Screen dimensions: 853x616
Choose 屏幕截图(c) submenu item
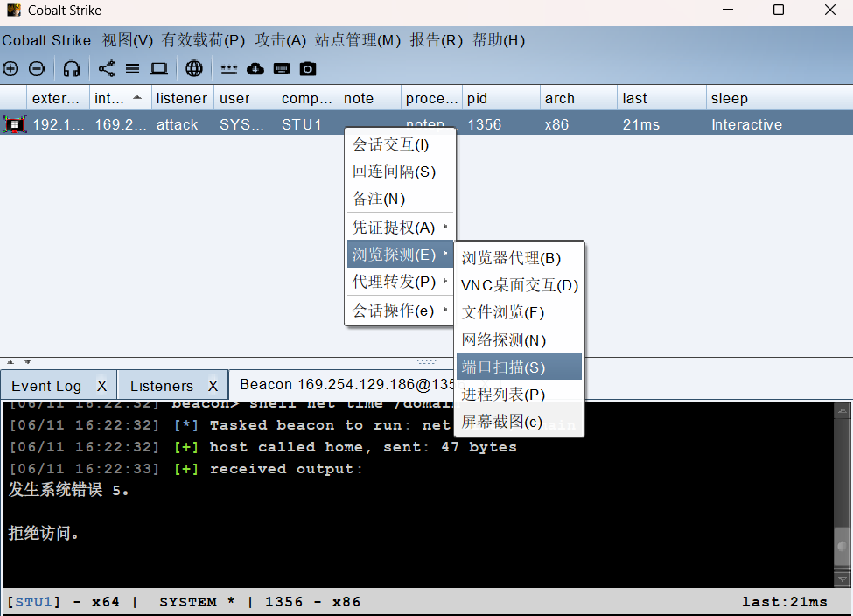(x=519, y=421)
